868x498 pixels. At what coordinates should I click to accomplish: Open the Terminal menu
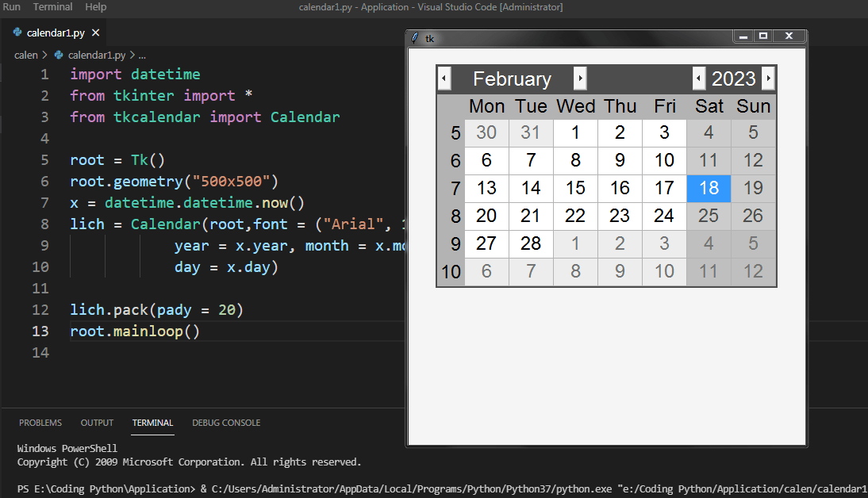pyautogui.click(x=52, y=6)
